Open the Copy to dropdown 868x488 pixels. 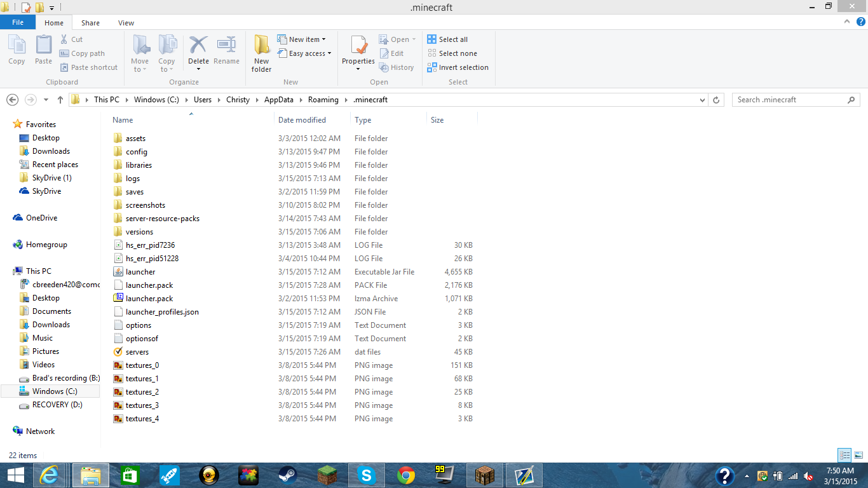click(x=166, y=53)
